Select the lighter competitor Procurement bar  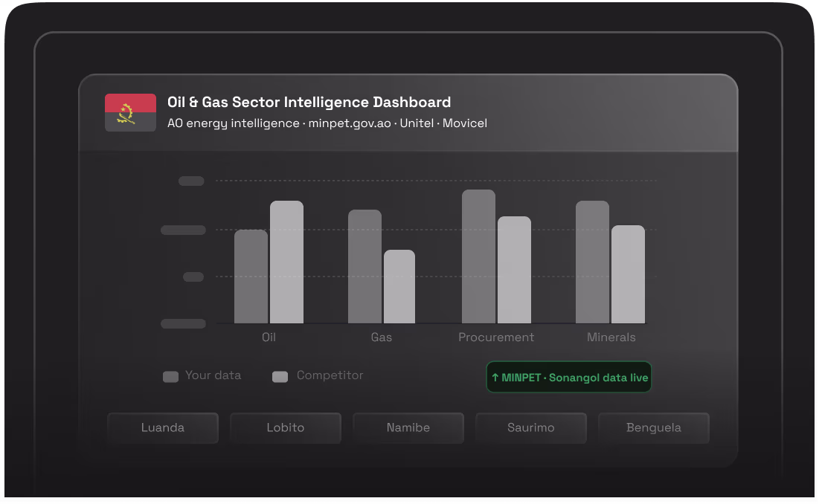[515, 270]
